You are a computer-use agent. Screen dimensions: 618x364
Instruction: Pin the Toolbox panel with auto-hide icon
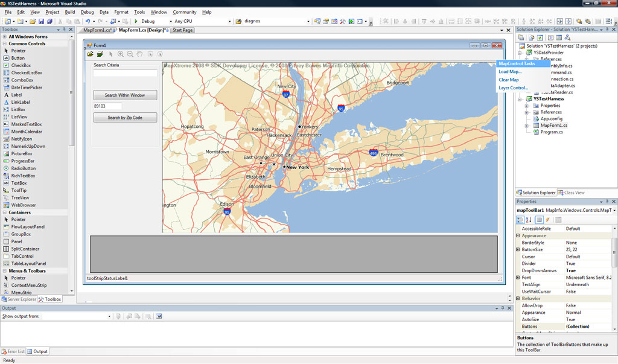(x=64, y=29)
